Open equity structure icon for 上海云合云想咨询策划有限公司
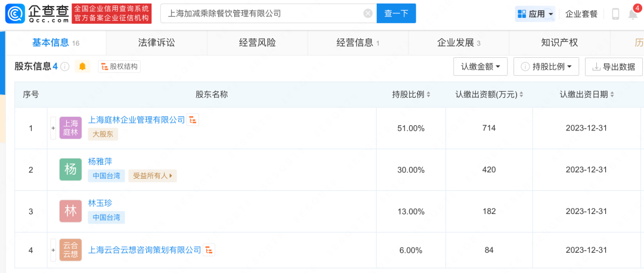 click(x=209, y=250)
